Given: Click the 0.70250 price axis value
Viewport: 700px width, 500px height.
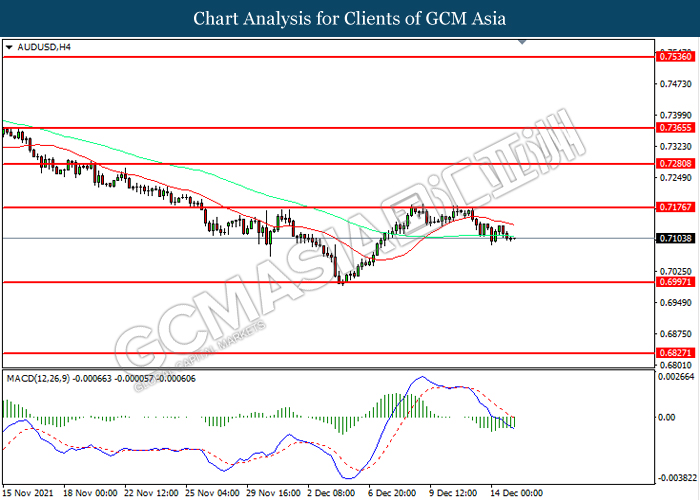Looking at the screenshot, I should (675, 271).
